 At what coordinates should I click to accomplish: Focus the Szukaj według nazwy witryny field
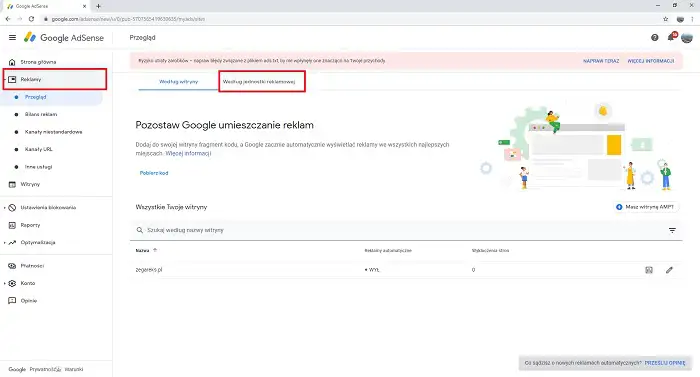coord(406,230)
